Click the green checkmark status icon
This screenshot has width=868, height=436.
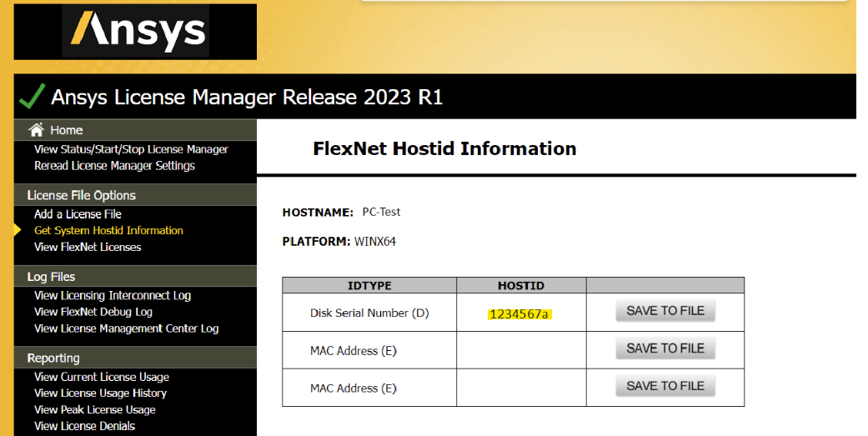point(32,97)
